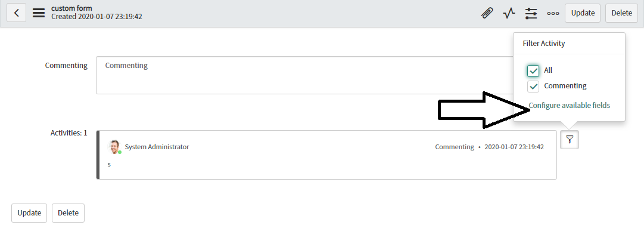Go back using the header back arrow
The height and width of the screenshot is (225, 644).
(17, 13)
